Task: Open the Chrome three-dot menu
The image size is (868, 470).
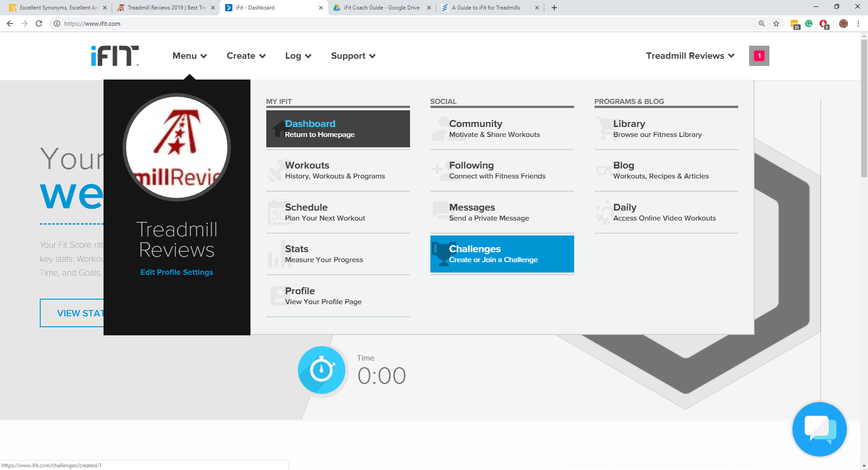Action: [858, 23]
